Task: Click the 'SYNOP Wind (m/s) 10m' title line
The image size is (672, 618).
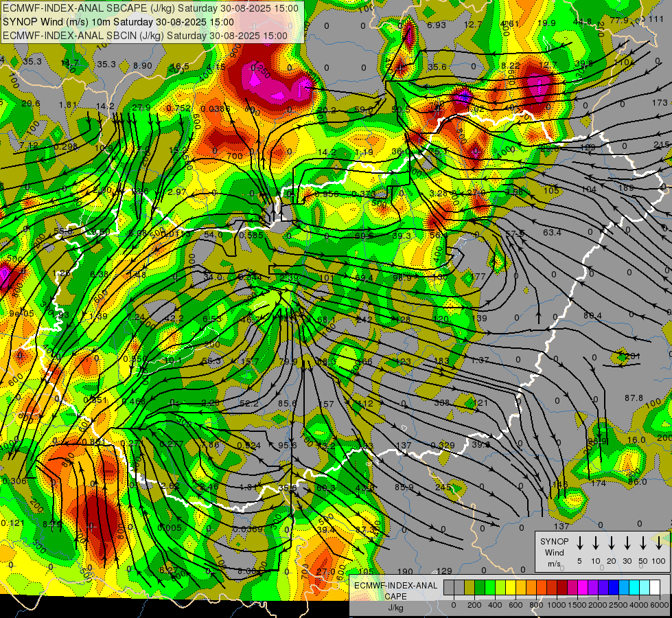Action: (x=118, y=22)
